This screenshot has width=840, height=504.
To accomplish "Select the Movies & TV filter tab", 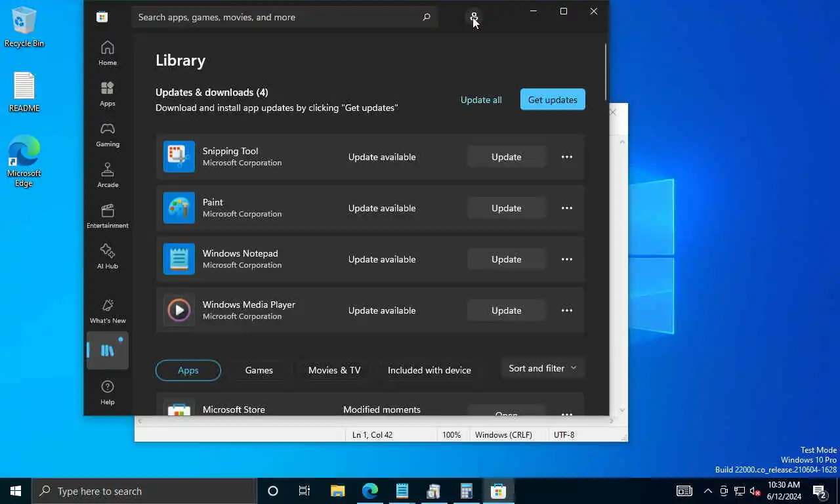I will (x=335, y=370).
